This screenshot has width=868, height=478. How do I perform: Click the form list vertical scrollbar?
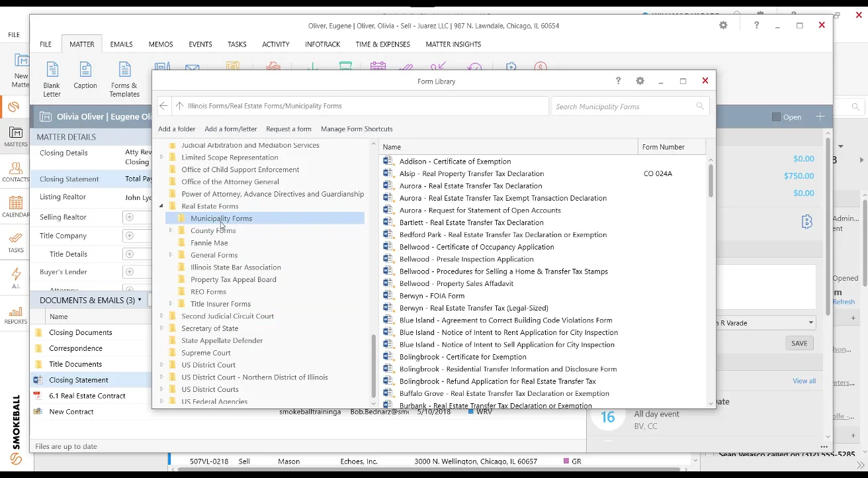[x=711, y=180]
